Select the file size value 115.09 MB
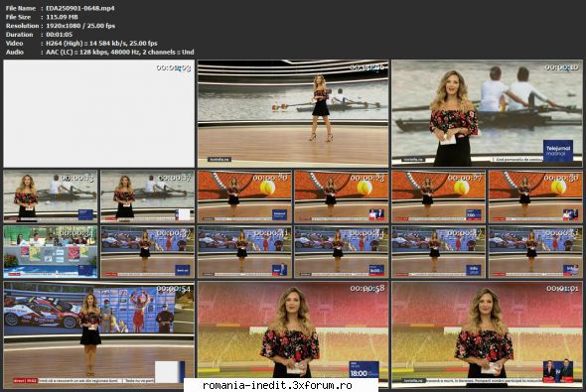586x392 pixels. [x=62, y=17]
